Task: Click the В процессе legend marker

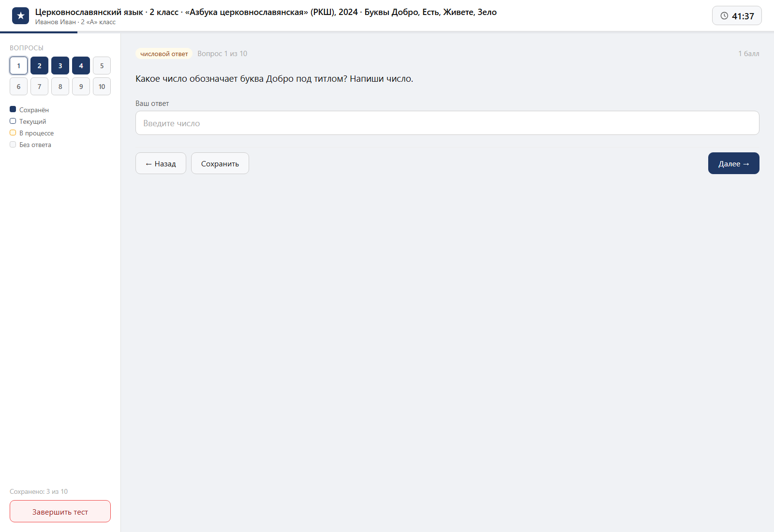Action: tap(13, 133)
